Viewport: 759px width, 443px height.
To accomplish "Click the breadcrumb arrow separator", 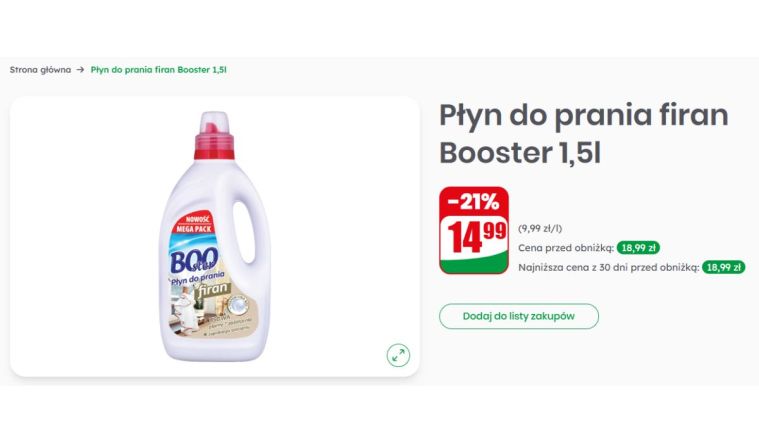I will (80, 70).
